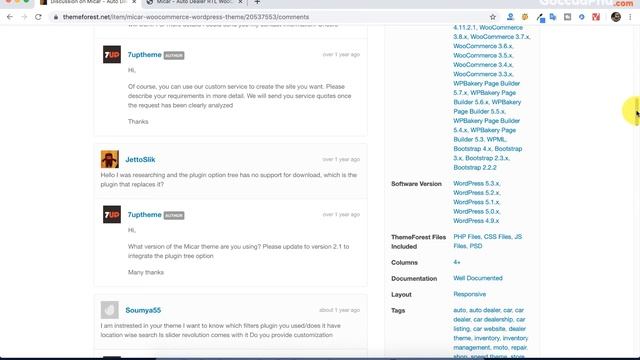The height and width of the screenshot is (360, 640).
Task: Click the blue person extension icon
Action: [x=510, y=17]
